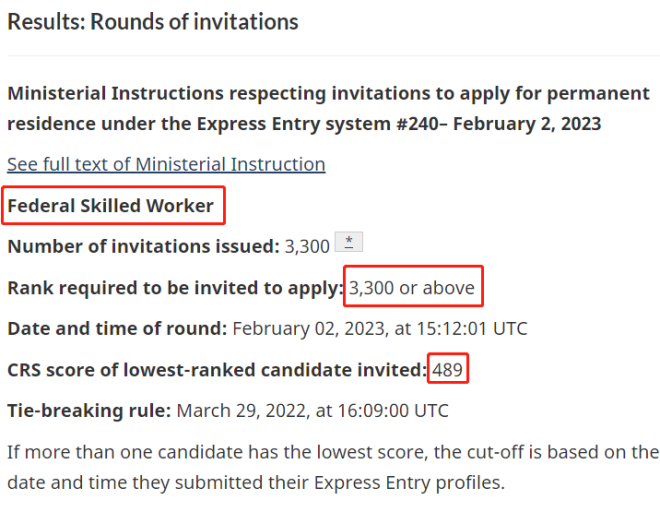The width and height of the screenshot is (660, 512).
Task: Click the 'Results: Rounds of invitations' heading
Action: click(153, 22)
